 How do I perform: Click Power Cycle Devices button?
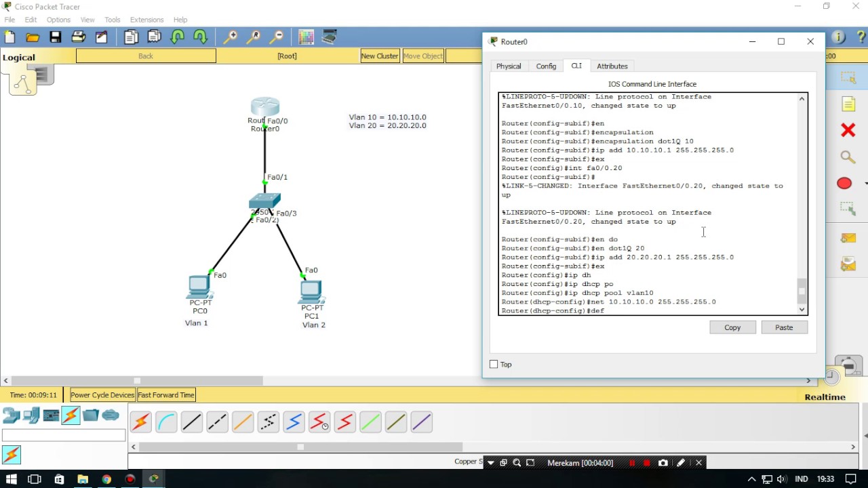[x=102, y=395]
